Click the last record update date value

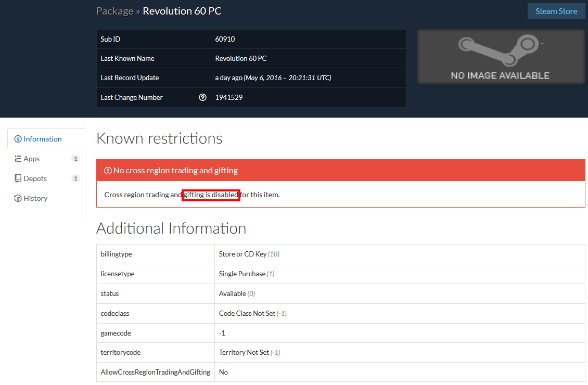[273, 78]
